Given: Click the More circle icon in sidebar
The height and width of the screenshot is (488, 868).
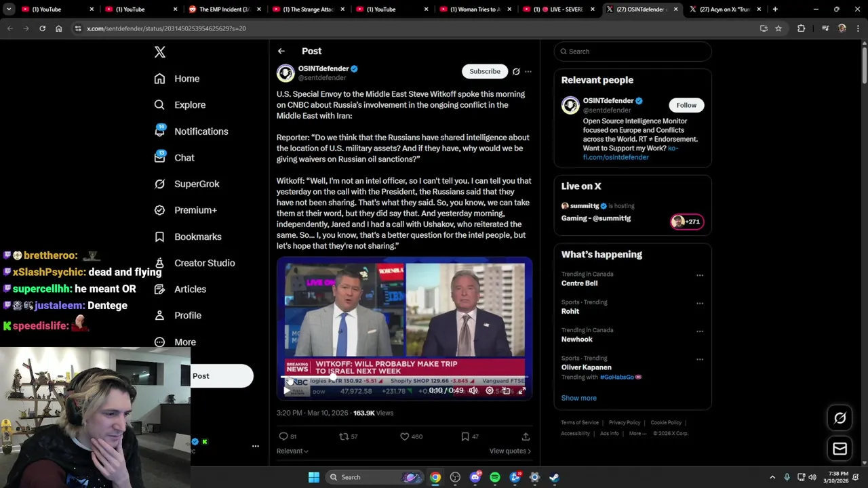Looking at the screenshot, I should [x=159, y=342].
